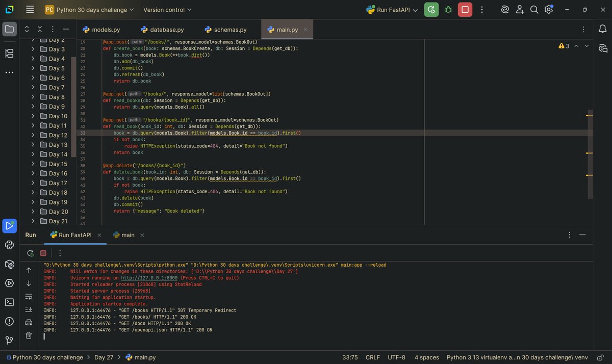Enable Soft-Wrap in run console
The image size is (612, 364).
pyautogui.click(x=29, y=297)
